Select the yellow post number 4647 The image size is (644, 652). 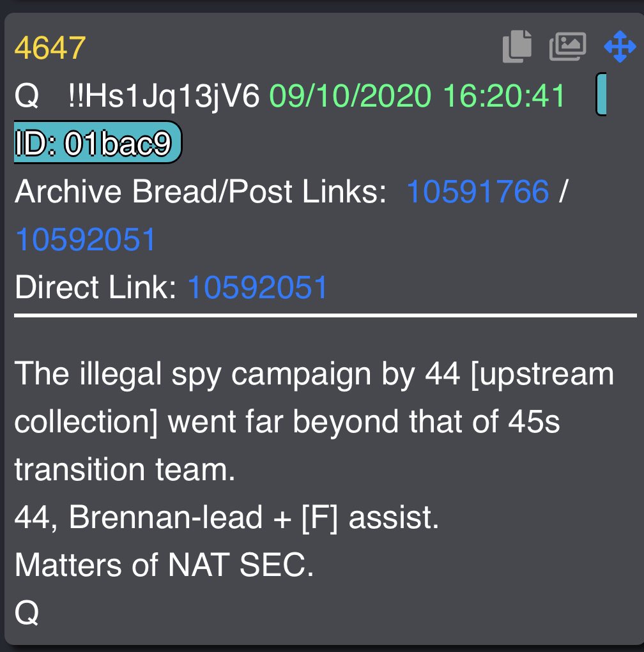coord(50,48)
